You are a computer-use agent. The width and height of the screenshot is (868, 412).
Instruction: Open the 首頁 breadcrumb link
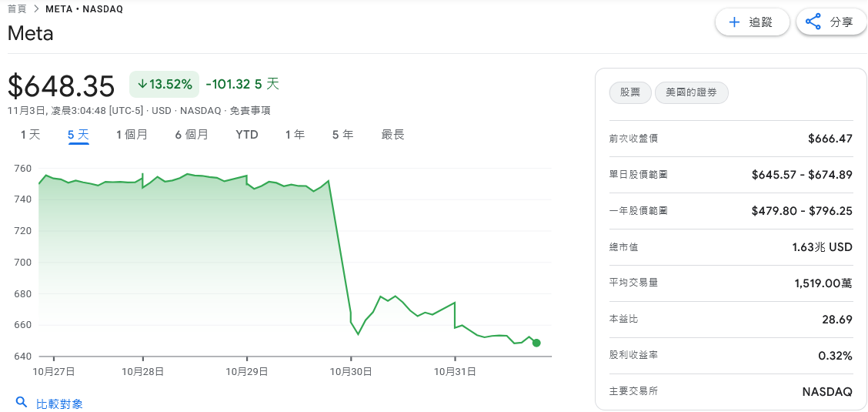[17, 8]
